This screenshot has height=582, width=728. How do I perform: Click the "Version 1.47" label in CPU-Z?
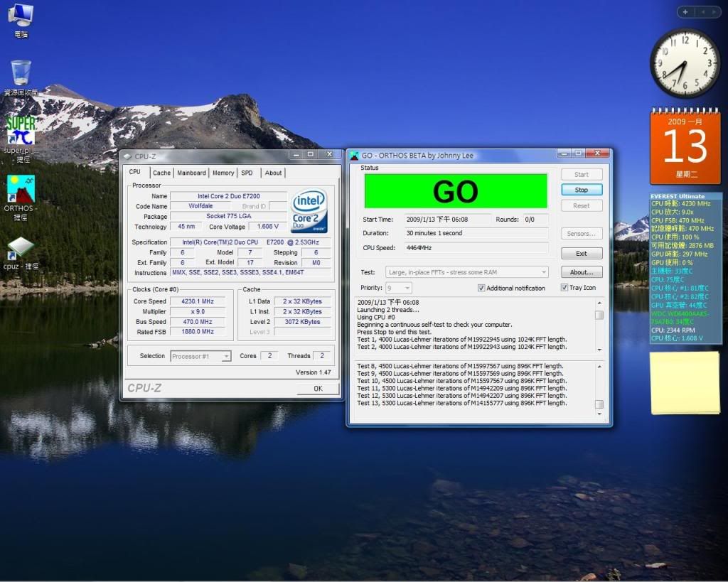(x=314, y=372)
